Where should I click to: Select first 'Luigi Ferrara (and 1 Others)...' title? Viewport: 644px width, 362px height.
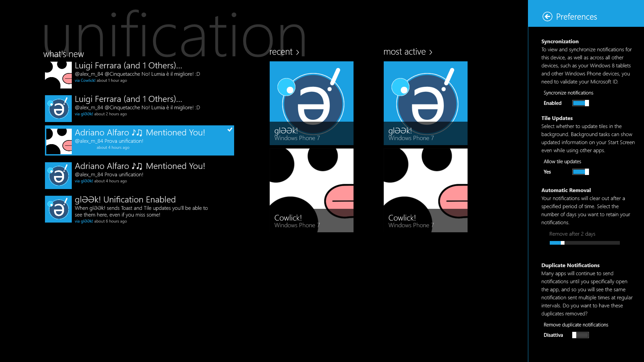pyautogui.click(x=128, y=66)
